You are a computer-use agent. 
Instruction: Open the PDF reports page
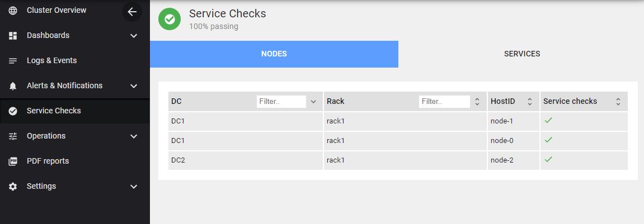tap(48, 161)
